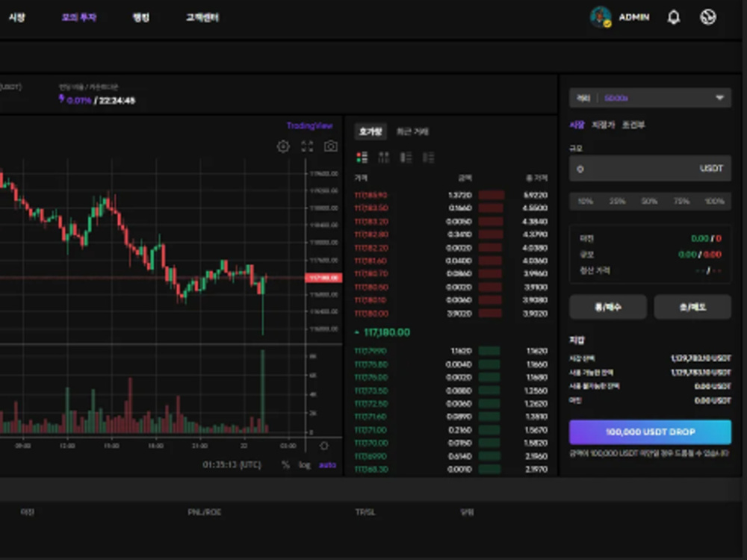Open 모의 투자 navigation item
This screenshot has width=747, height=560.
coord(79,18)
